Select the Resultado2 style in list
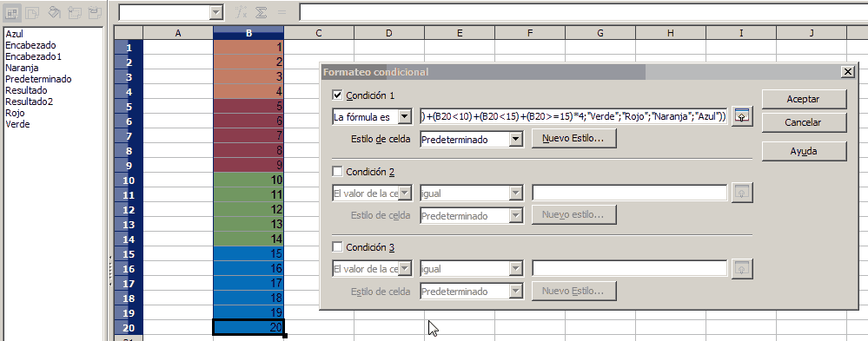This screenshot has width=868, height=341. click(29, 102)
